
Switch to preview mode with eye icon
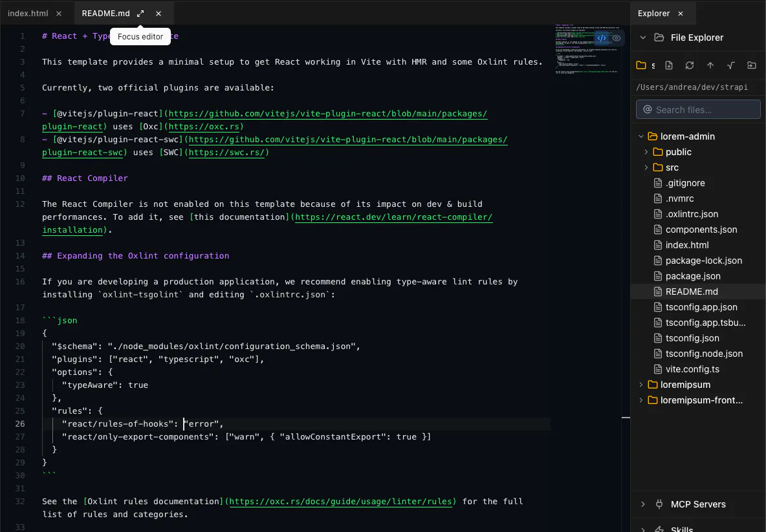tap(617, 38)
